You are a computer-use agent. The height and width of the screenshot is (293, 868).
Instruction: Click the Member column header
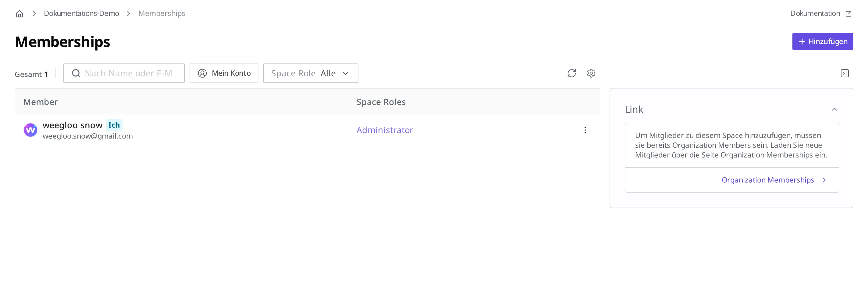tap(41, 102)
